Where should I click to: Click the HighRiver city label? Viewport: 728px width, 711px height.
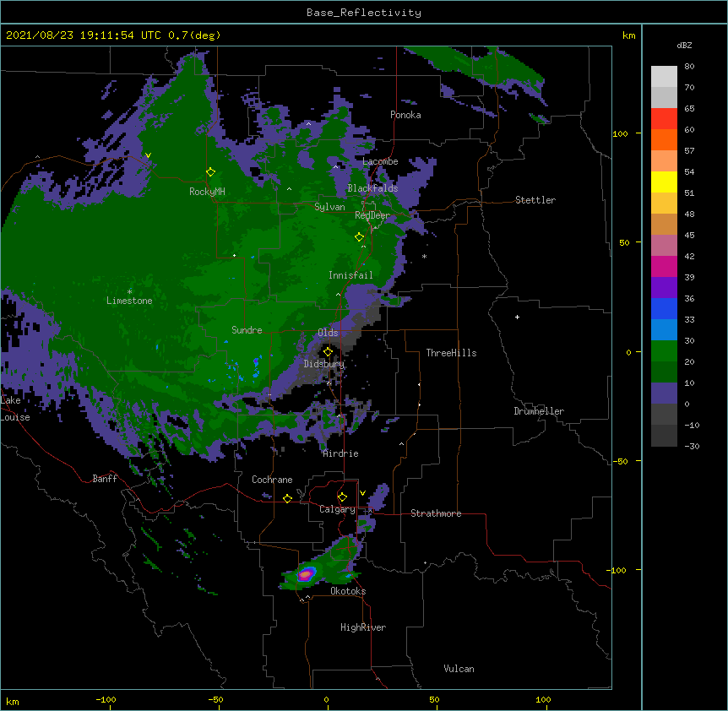363,627
